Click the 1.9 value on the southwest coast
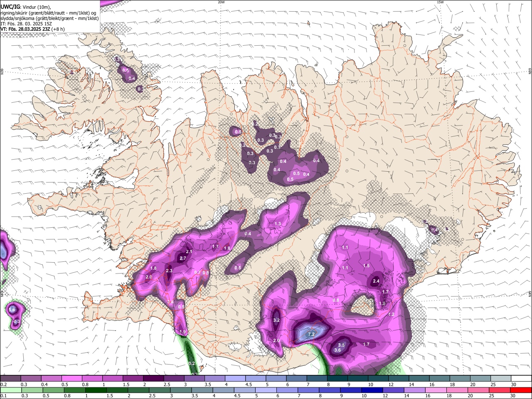Screen dimensions: 532x399 tap(183, 332)
